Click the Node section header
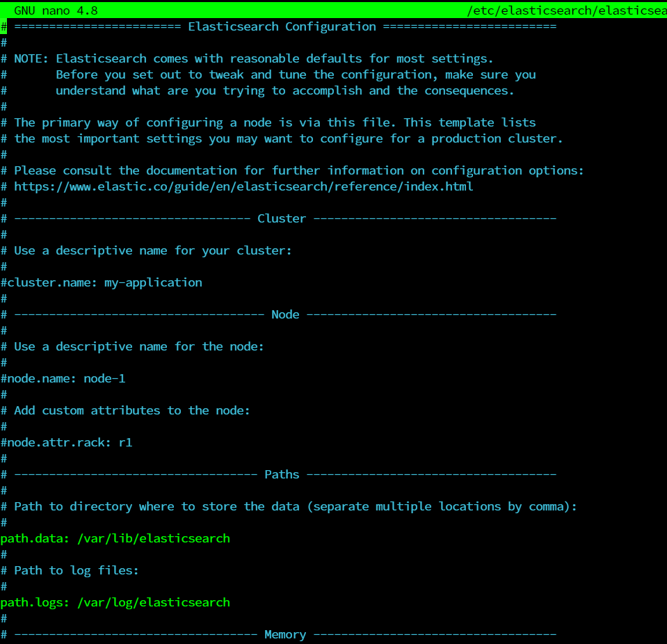The width and height of the screenshot is (667, 644). click(285, 314)
